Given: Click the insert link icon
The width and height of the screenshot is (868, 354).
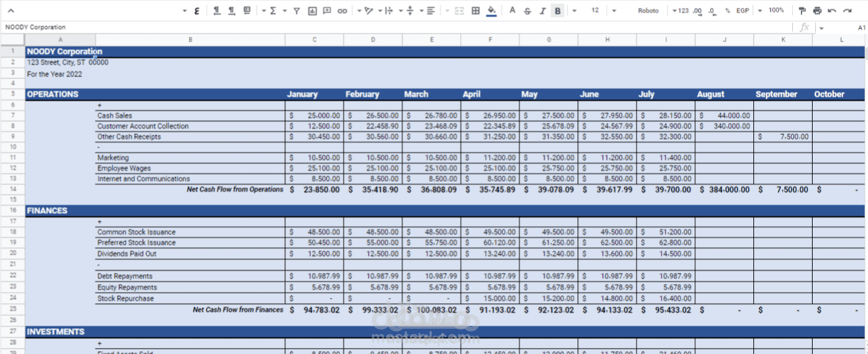Looking at the screenshot, I should click(x=342, y=11).
